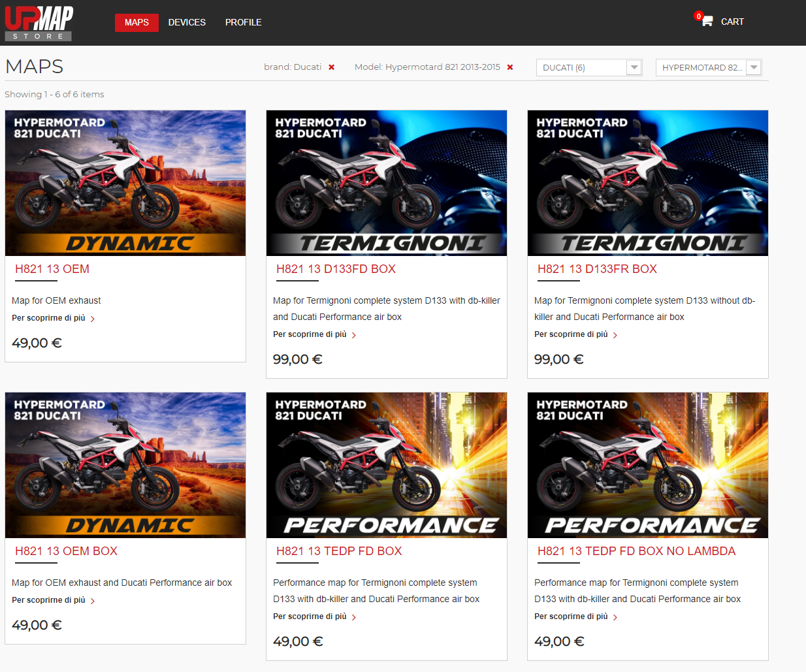Open the HYPERMOTARD 82... model dropdown
This screenshot has height=672, width=806.
coord(709,67)
